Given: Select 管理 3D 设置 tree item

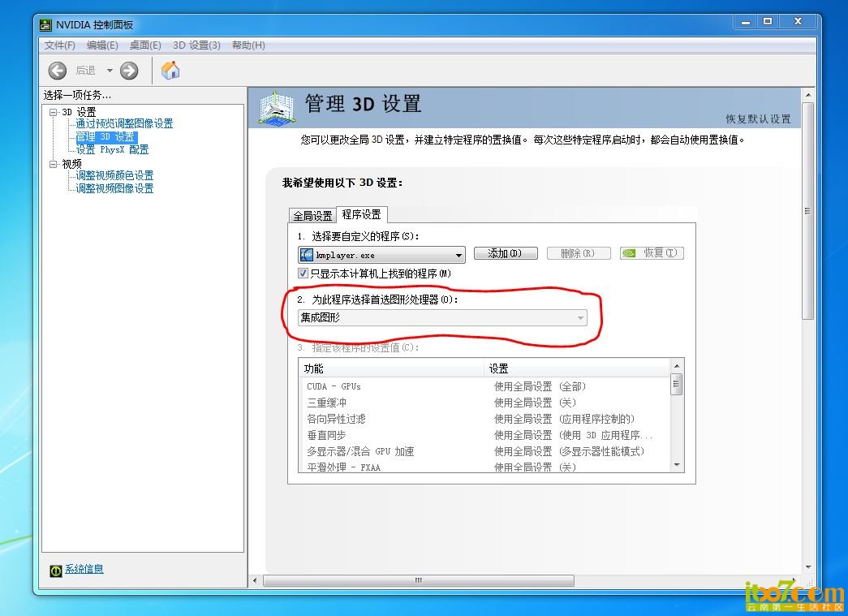Looking at the screenshot, I should tap(106, 137).
